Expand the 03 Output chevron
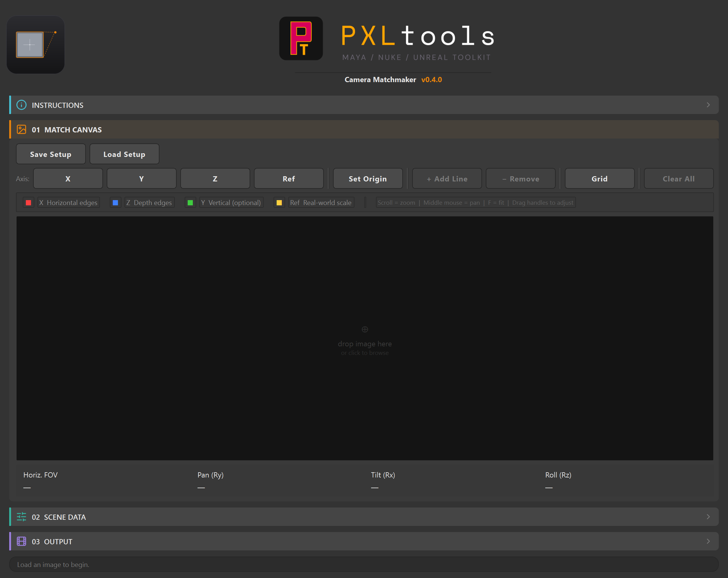Viewport: 728px width, 578px height. tap(708, 541)
